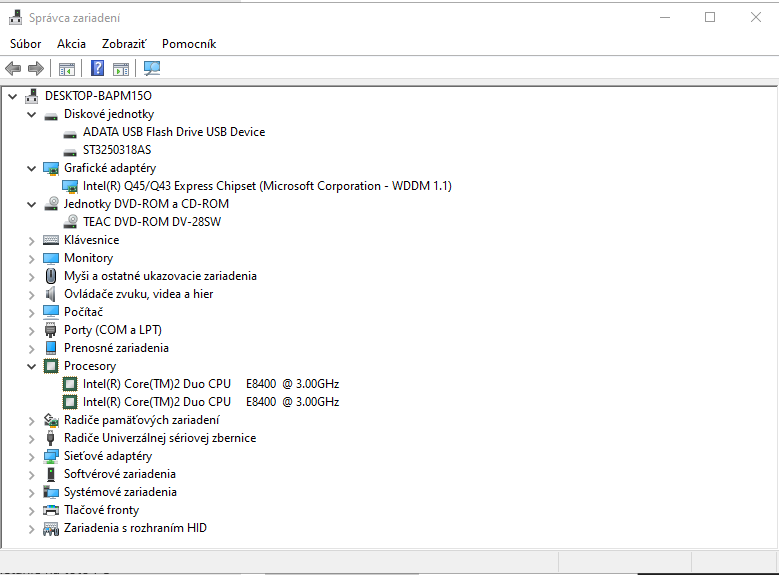
Task: Select Intel(R) Q45/Q43 Express Chipset adapter
Action: (267, 186)
